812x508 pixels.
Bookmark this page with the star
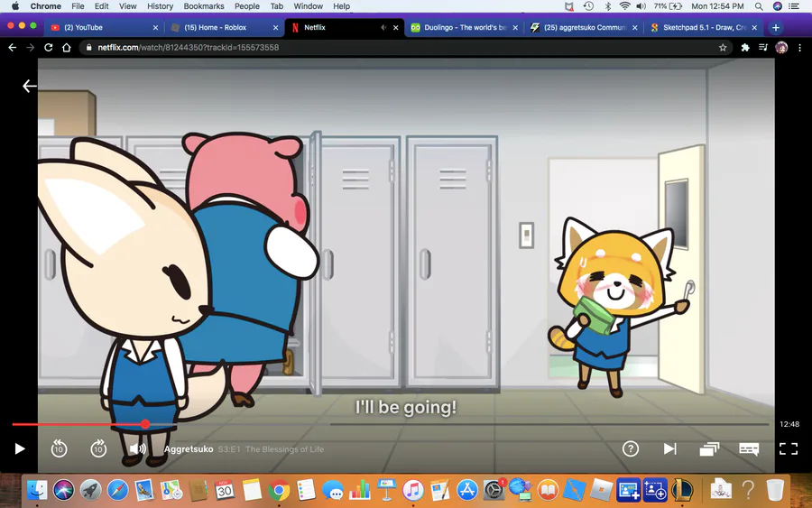click(723, 47)
